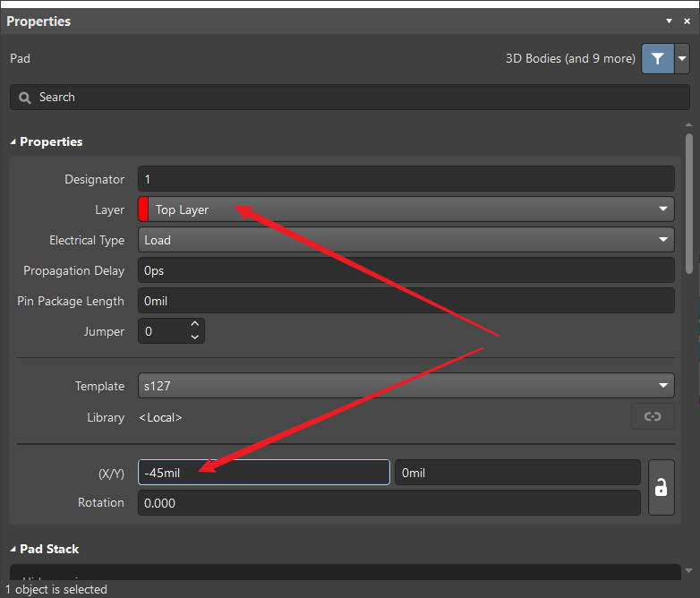The height and width of the screenshot is (598, 700).
Task: Click the vertical scrollbar thumb
Action: [x=689, y=203]
